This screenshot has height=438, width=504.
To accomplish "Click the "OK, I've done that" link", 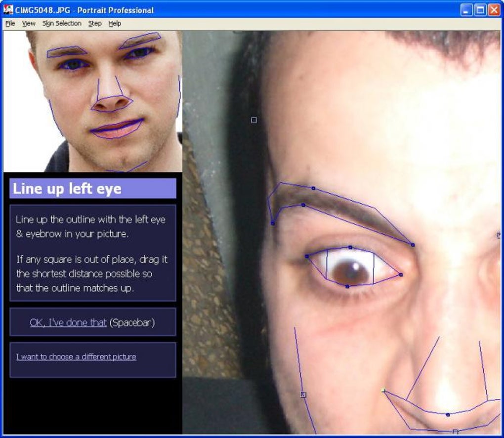I will (x=68, y=322).
